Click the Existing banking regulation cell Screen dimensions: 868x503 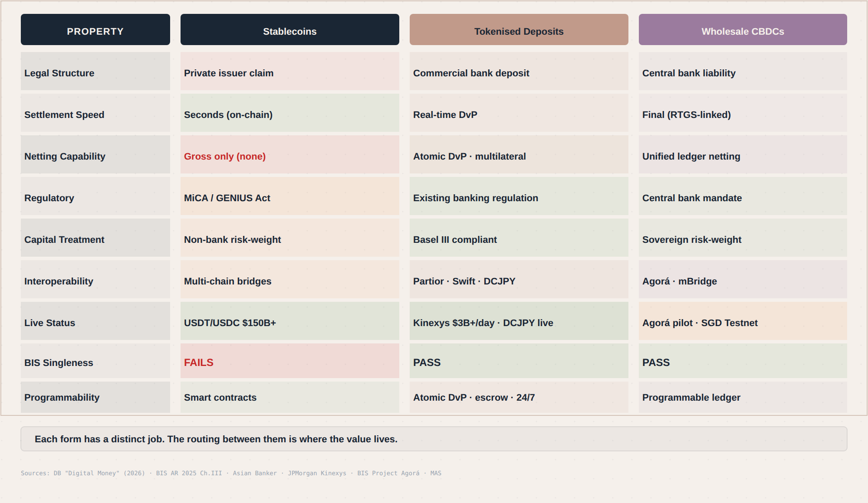pyautogui.click(x=519, y=196)
